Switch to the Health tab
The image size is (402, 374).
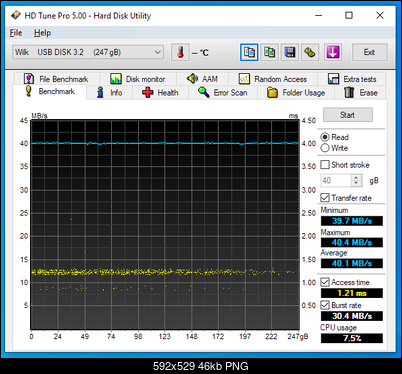coord(160,92)
